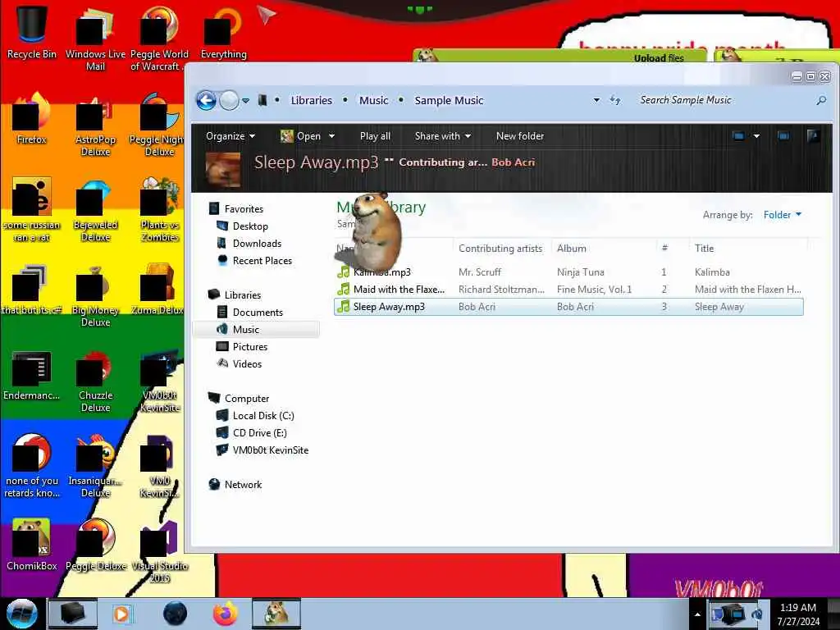Click the Forward navigation arrow button
The width and height of the screenshot is (840, 630).
(230, 100)
